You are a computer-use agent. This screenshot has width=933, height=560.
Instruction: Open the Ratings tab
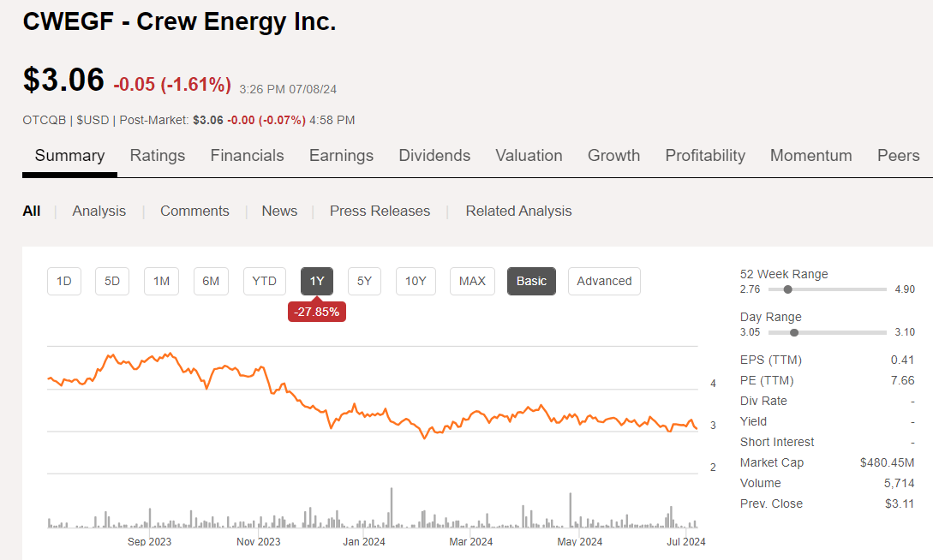click(158, 156)
